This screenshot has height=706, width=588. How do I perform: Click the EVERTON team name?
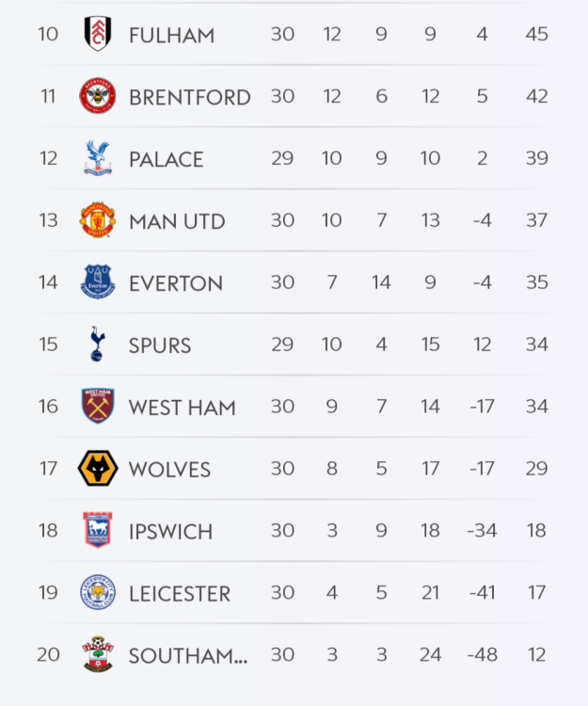pyautogui.click(x=175, y=284)
